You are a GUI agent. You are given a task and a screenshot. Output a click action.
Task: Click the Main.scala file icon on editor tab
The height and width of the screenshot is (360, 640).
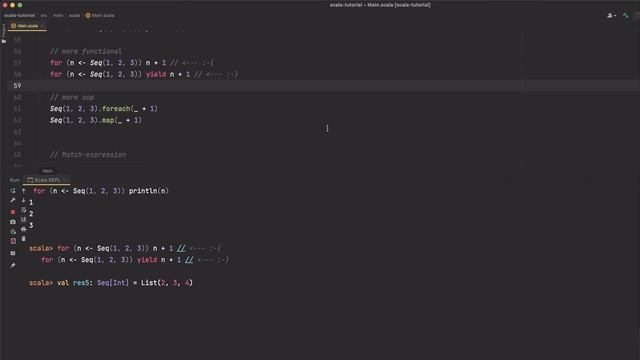13,26
